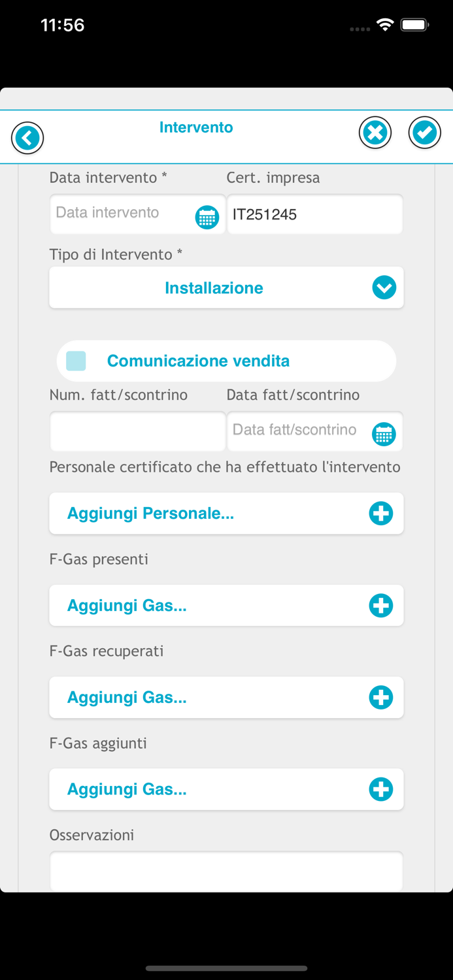This screenshot has width=453, height=980.
Task: Tap the back arrow in the header
Action: coord(27,138)
